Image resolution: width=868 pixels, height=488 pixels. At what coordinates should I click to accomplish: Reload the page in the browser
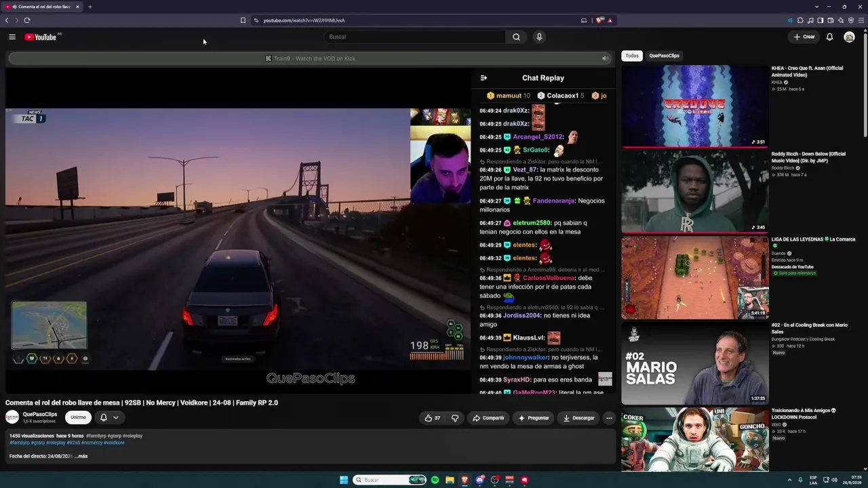(x=27, y=20)
